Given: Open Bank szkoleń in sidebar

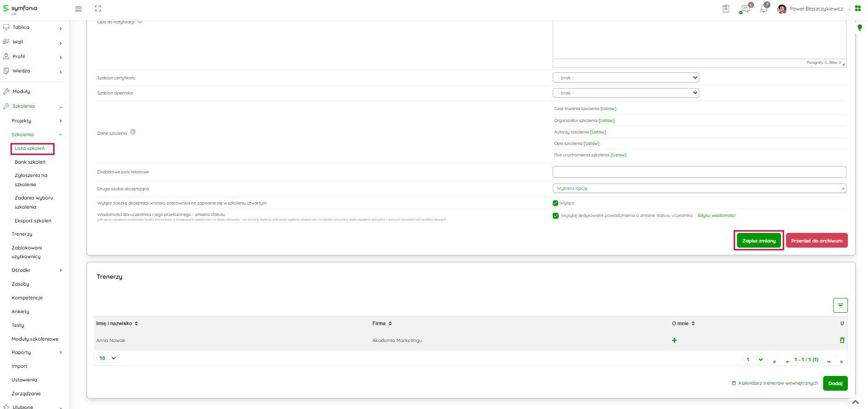Looking at the screenshot, I should coord(30,162).
